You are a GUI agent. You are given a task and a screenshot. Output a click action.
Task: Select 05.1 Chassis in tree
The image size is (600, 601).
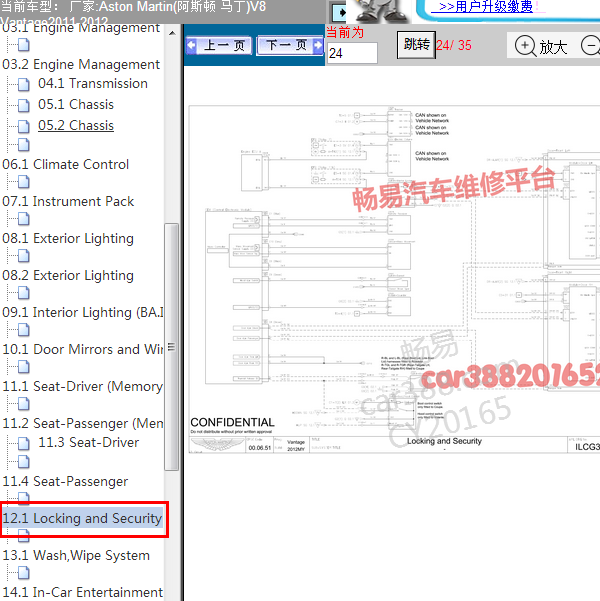tap(76, 104)
